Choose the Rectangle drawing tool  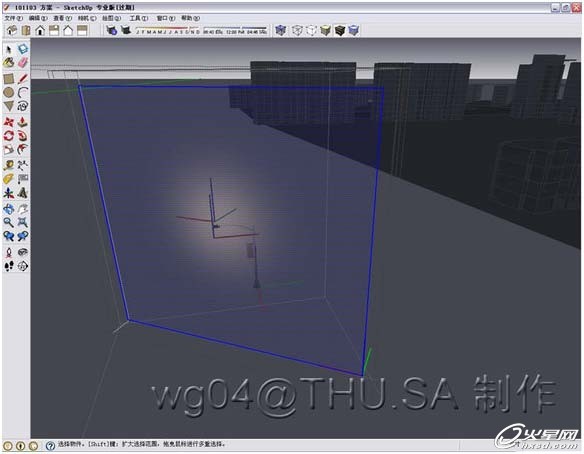click(x=9, y=79)
